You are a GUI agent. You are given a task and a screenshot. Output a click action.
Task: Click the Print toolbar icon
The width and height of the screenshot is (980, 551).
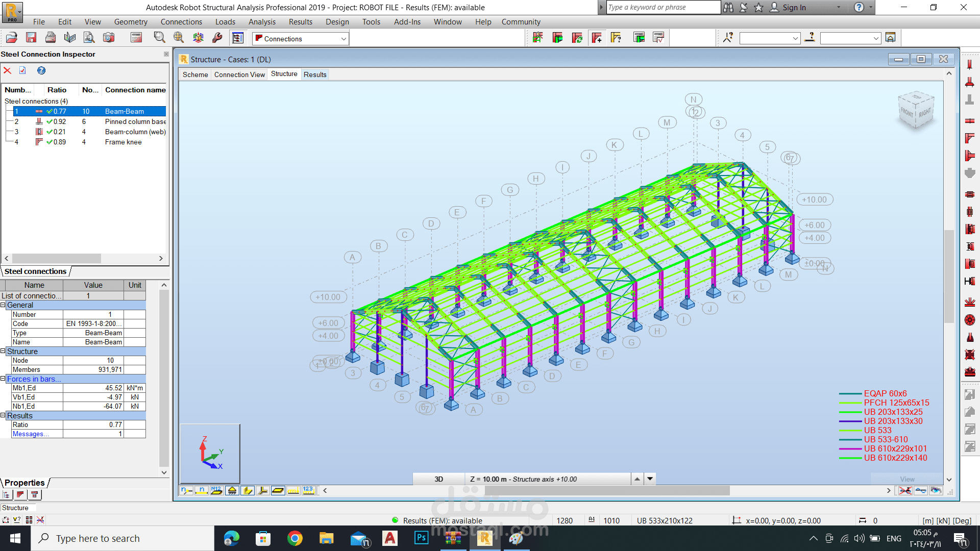point(51,38)
